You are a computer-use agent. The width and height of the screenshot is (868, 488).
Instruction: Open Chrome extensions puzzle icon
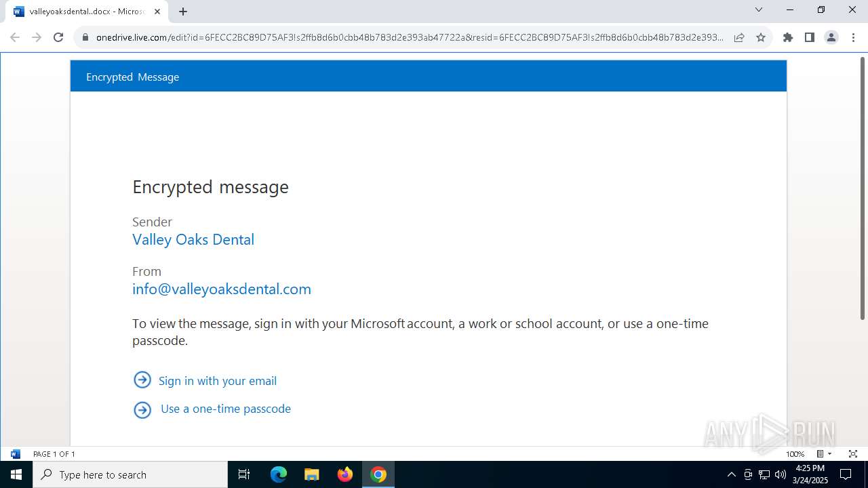[x=787, y=37]
